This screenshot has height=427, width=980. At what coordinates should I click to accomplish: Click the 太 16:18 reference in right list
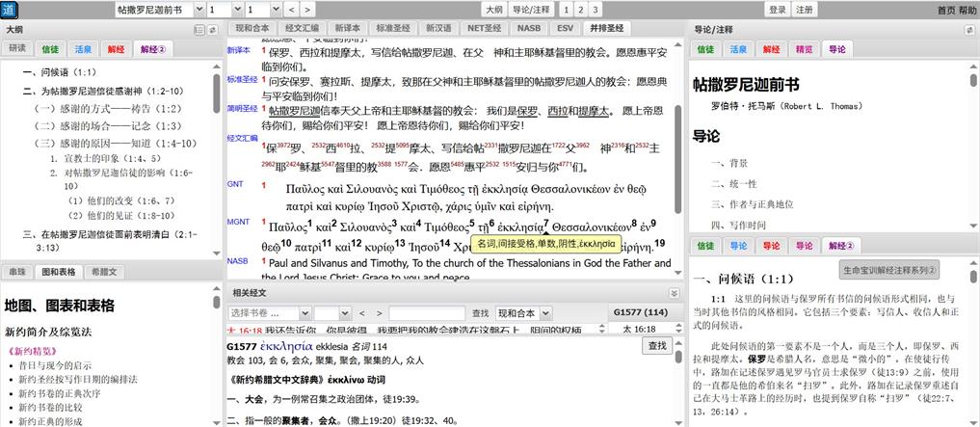[638, 329]
